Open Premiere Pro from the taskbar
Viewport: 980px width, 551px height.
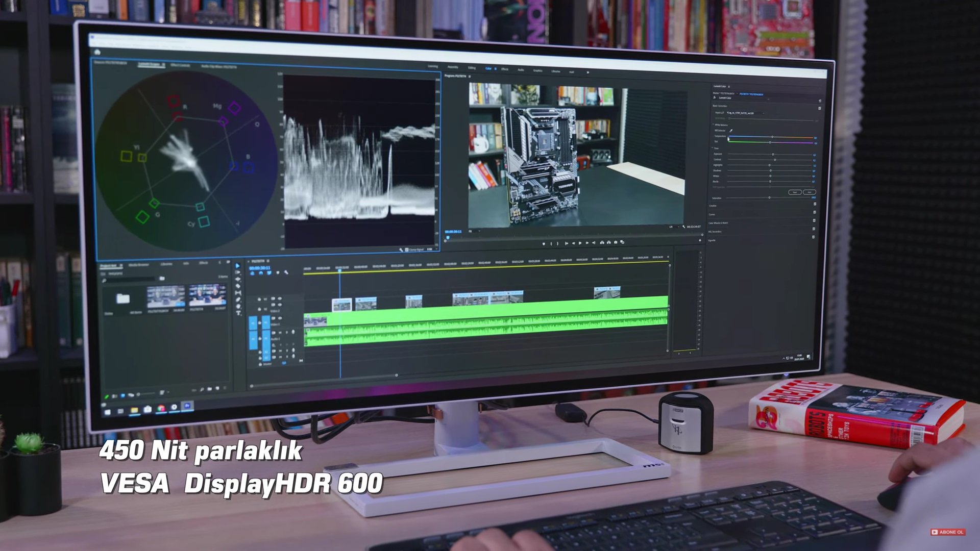(x=187, y=406)
